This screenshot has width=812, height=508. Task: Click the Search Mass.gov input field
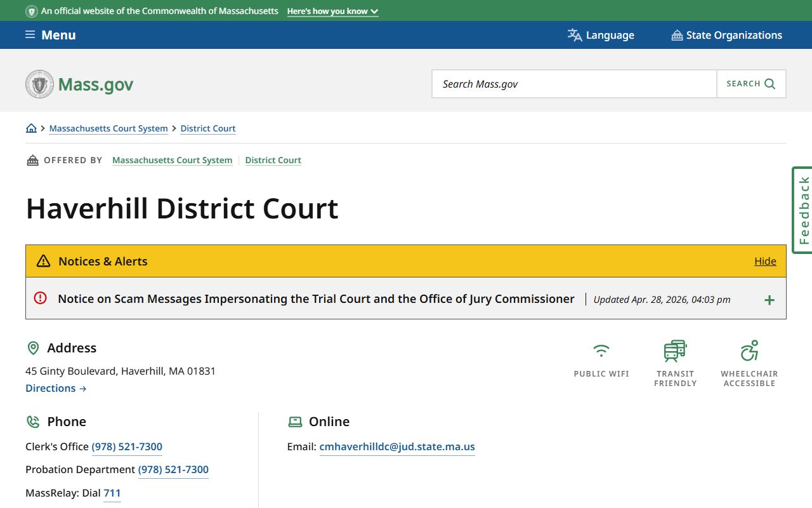(574, 84)
